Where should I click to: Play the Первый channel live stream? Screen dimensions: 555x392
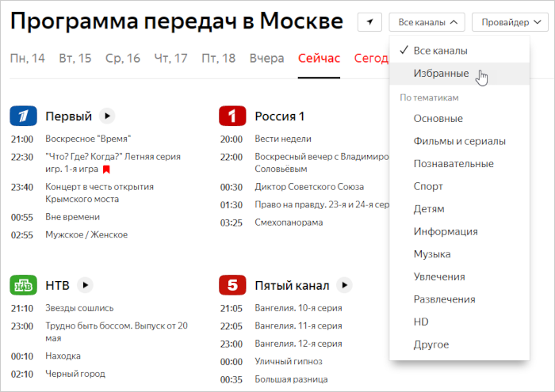coord(107,116)
